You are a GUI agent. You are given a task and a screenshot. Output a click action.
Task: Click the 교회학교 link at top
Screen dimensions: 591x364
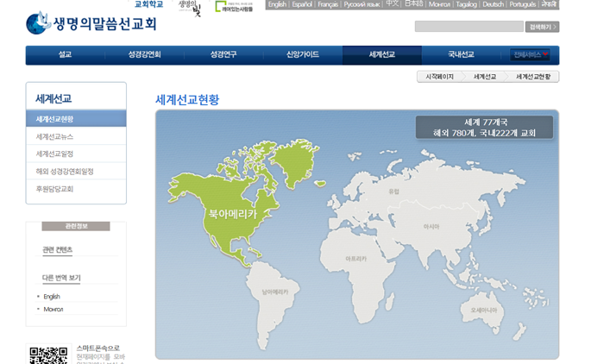click(149, 4)
